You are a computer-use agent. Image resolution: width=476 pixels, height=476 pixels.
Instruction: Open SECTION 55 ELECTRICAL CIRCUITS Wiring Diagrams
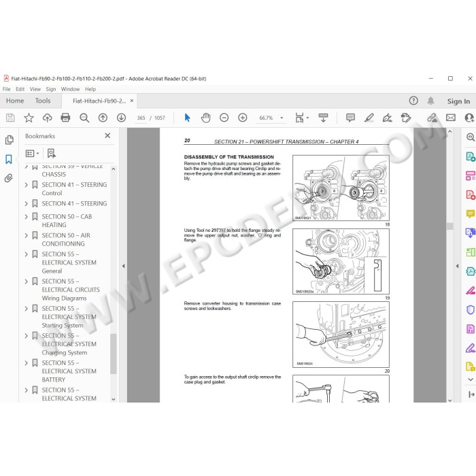point(71,290)
